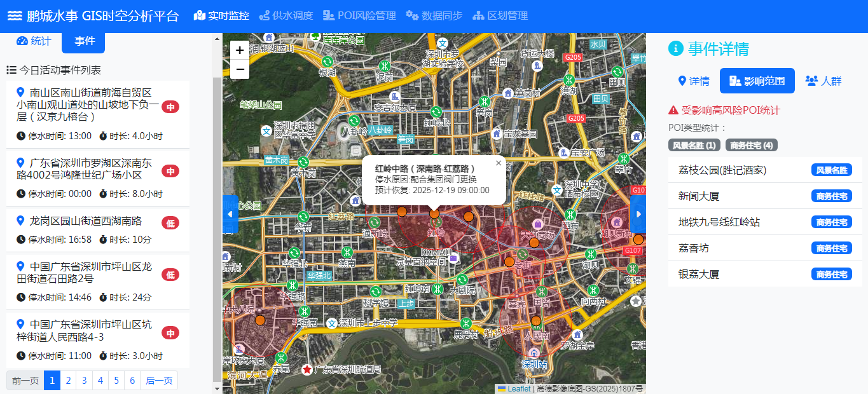Go to the next page 后一页

tap(159, 381)
